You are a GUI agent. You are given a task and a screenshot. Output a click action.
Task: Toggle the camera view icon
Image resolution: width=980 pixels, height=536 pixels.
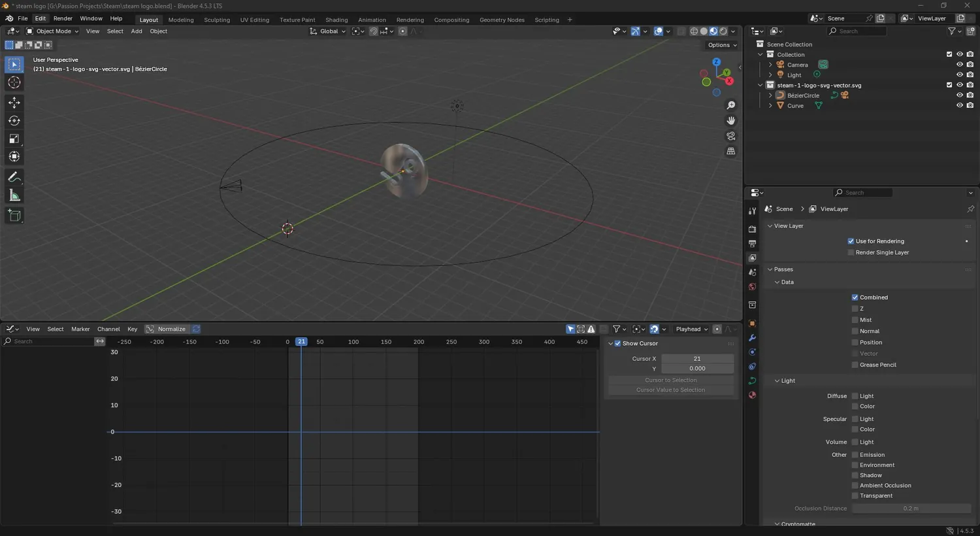(x=731, y=136)
